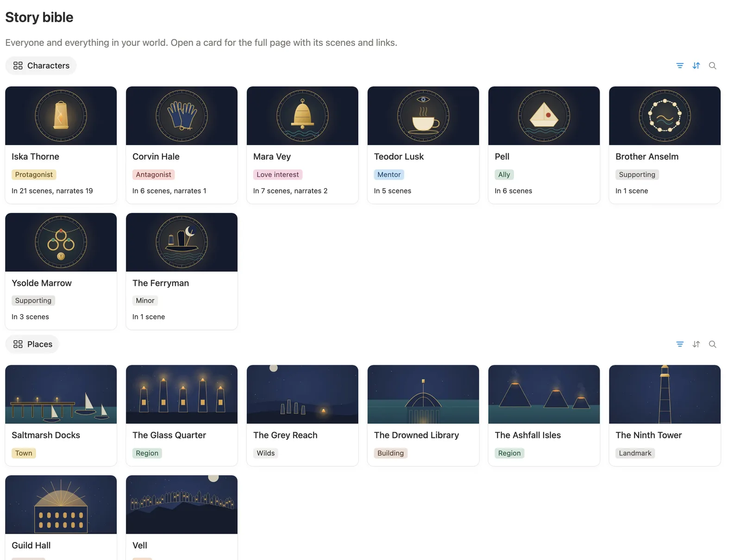Click the Protagonist tag on Iska Thorne
The height and width of the screenshot is (560, 752).
[34, 174]
